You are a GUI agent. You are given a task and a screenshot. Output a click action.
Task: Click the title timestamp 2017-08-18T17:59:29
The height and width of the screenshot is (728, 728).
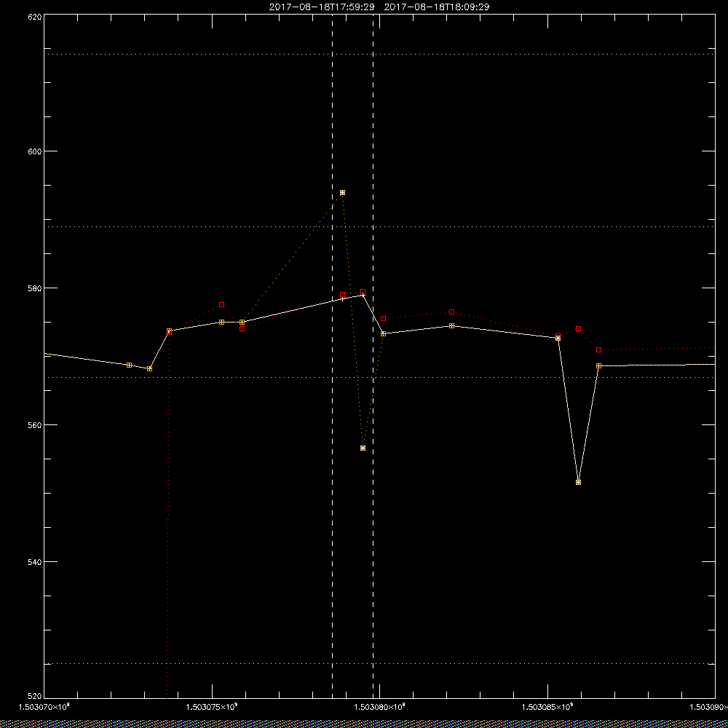(x=322, y=7)
